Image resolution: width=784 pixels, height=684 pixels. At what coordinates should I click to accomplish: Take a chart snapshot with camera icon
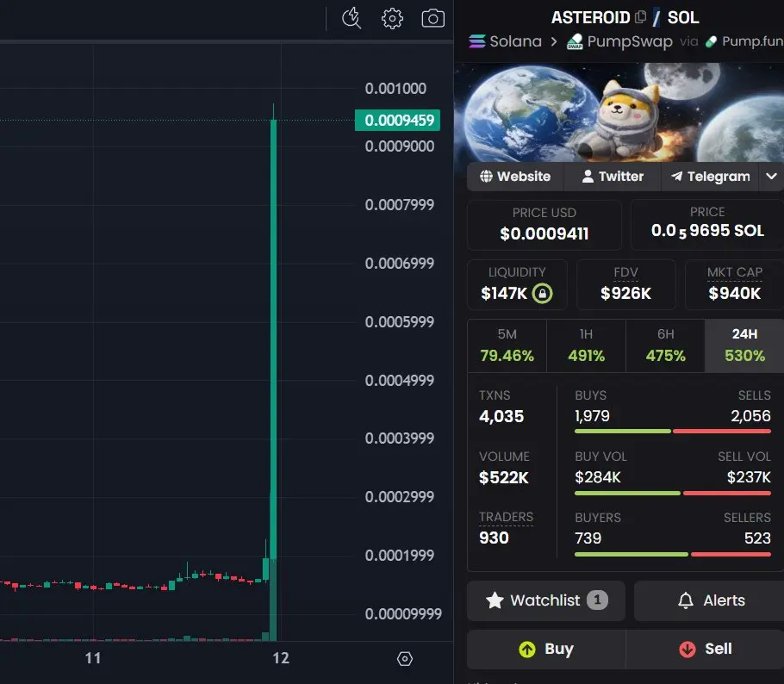[x=433, y=18]
